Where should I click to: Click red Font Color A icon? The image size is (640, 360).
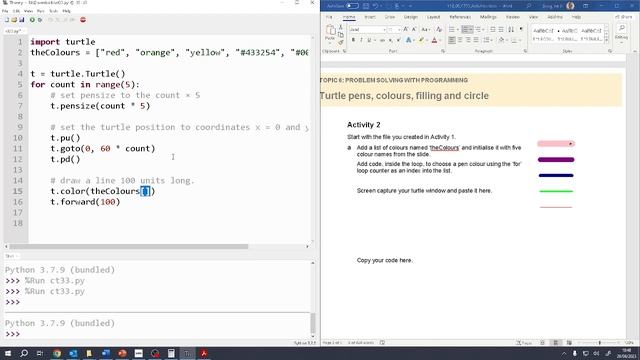point(434,40)
